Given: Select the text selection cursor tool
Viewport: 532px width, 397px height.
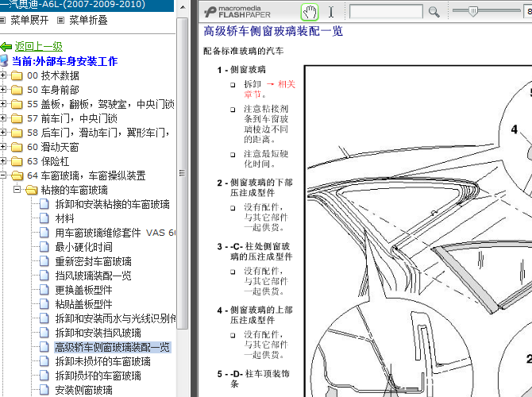Looking at the screenshot, I should pyautogui.click(x=331, y=12).
